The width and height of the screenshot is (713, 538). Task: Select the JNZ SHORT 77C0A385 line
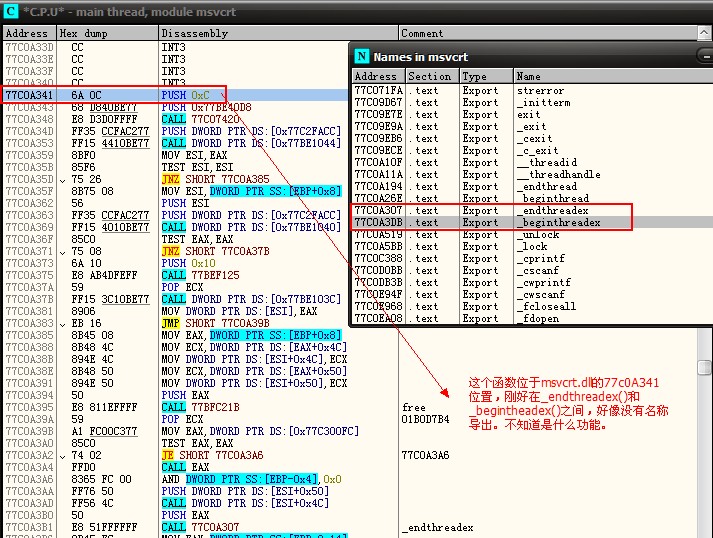tap(216, 179)
